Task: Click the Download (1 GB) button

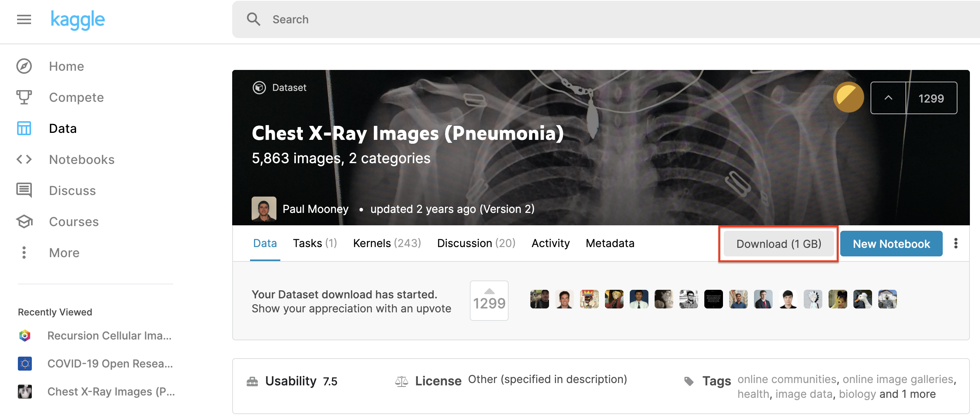Action: [x=778, y=244]
